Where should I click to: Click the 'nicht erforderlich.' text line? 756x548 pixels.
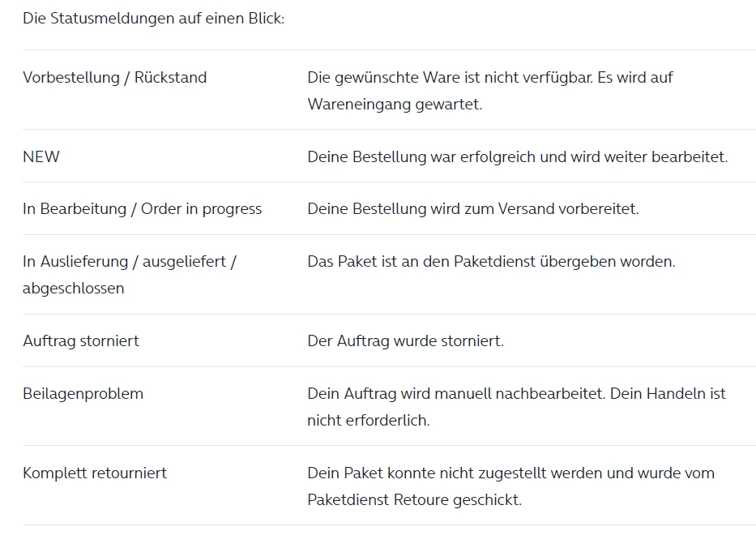[x=369, y=421]
